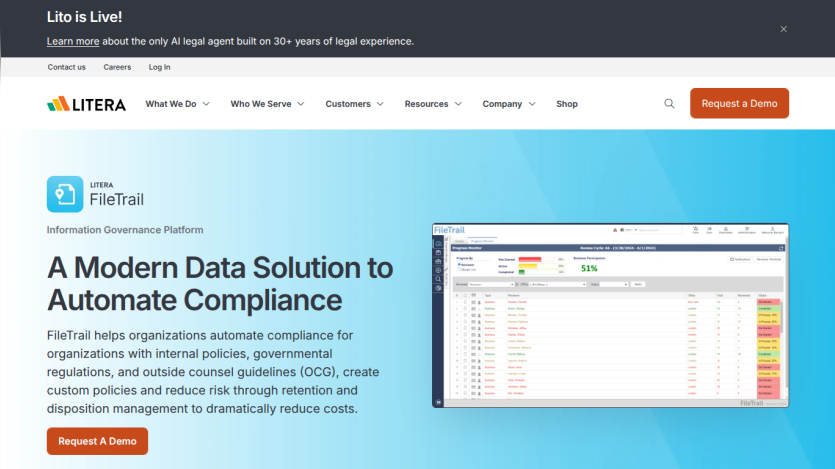Open the Customers menu
The image size is (835, 469).
pos(348,104)
